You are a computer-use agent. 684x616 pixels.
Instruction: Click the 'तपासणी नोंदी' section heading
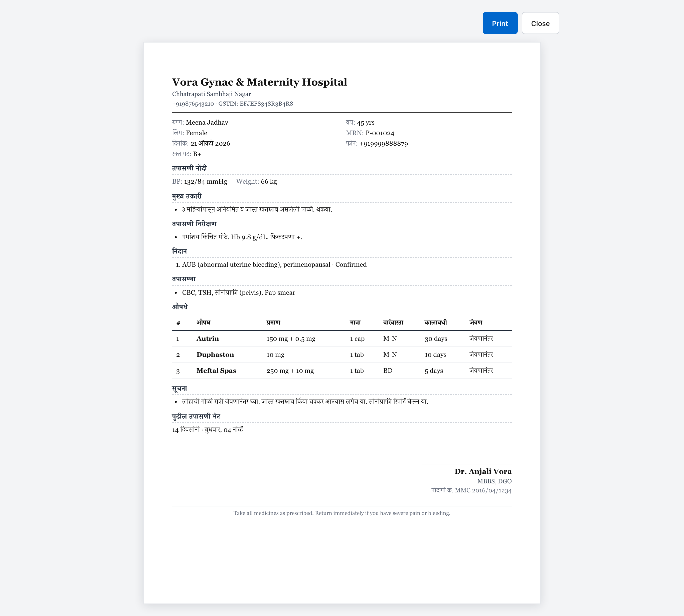pyautogui.click(x=189, y=168)
